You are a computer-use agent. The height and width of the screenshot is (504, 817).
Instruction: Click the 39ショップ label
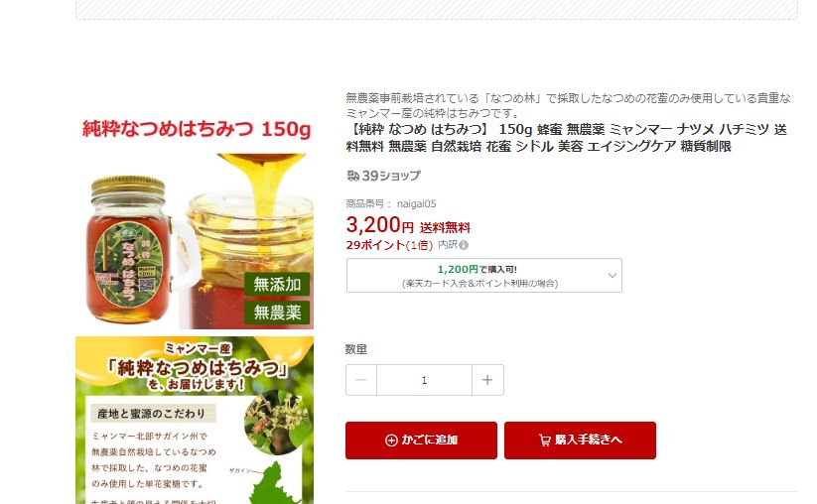[x=391, y=176]
